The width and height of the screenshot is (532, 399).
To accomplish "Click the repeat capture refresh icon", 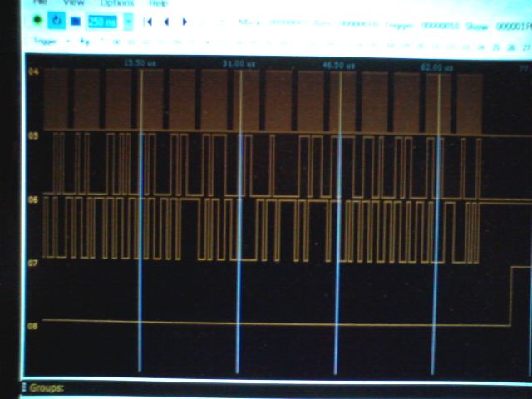I will point(56,21).
